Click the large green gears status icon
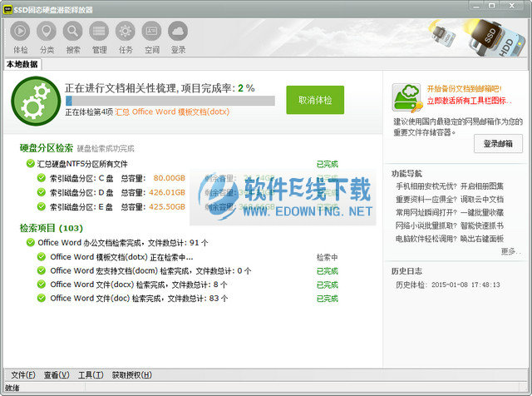 (35, 101)
